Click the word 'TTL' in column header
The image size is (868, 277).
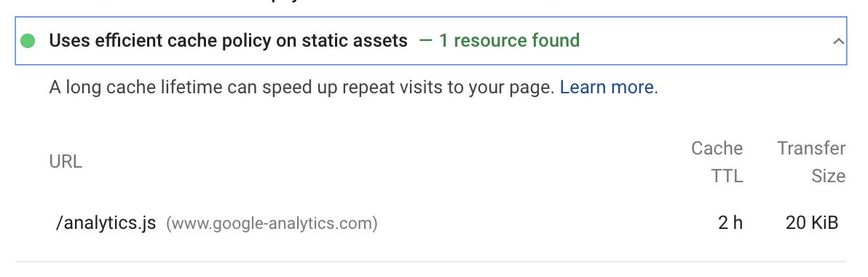pos(727,176)
